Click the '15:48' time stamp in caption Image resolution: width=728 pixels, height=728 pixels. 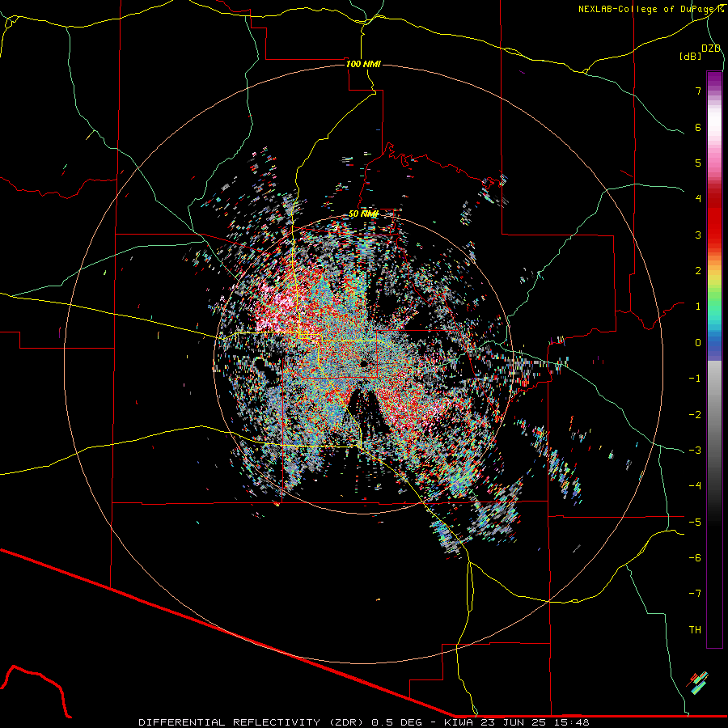(x=572, y=722)
